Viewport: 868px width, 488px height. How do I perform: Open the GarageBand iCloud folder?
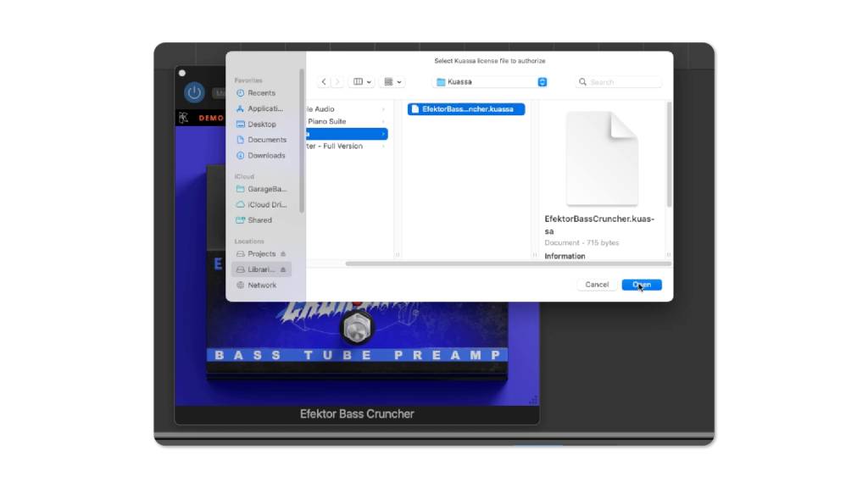click(262, 189)
